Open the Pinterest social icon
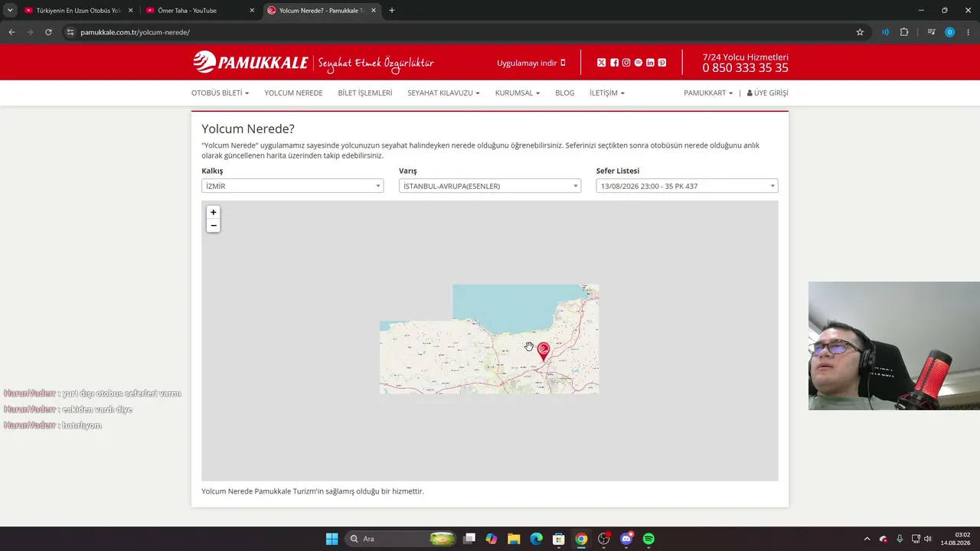 point(662,63)
